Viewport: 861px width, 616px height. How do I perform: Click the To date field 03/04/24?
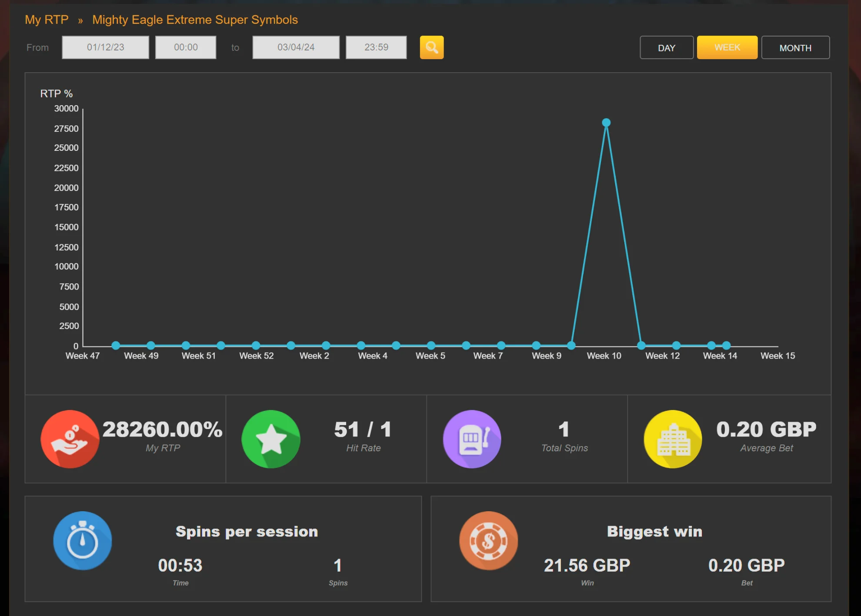coord(296,47)
